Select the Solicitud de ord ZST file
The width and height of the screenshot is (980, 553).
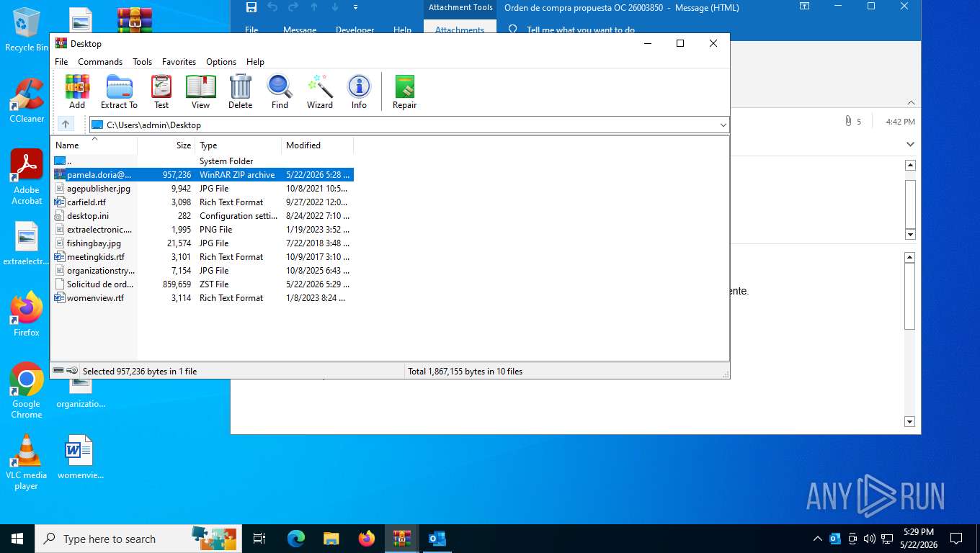[202, 284]
